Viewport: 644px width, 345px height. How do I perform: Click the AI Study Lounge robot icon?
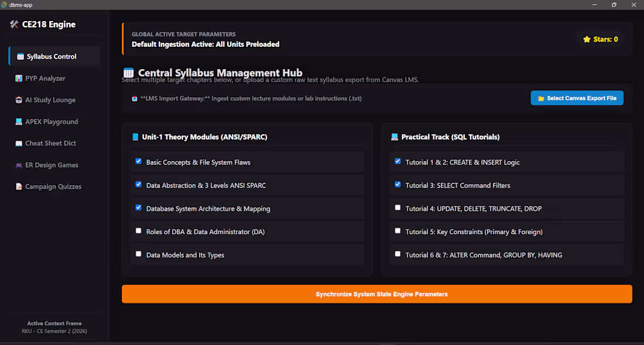click(19, 100)
